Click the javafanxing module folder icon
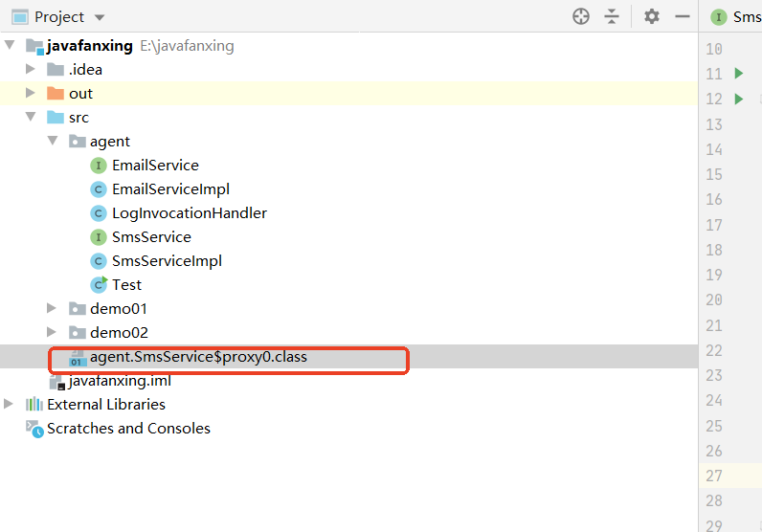Viewport: 762px width, 532px height. (x=35, y=46)
